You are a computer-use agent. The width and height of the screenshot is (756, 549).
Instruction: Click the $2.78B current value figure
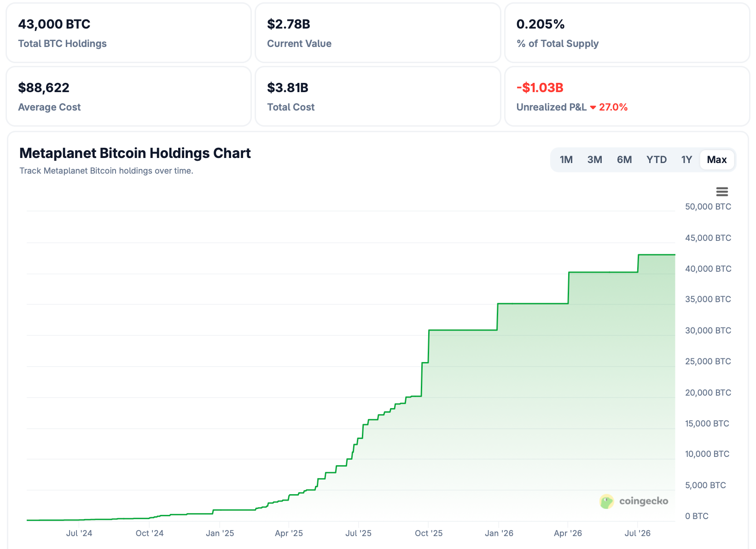click(289, 24)
